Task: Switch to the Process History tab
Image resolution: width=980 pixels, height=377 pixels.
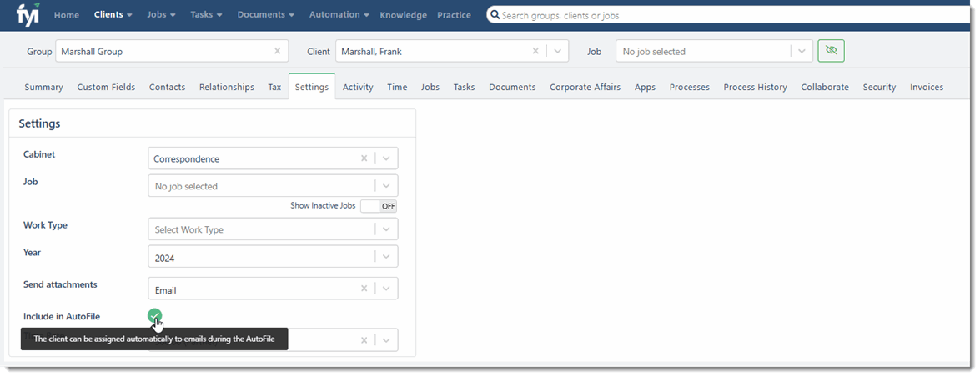Action: pos(755,87)
